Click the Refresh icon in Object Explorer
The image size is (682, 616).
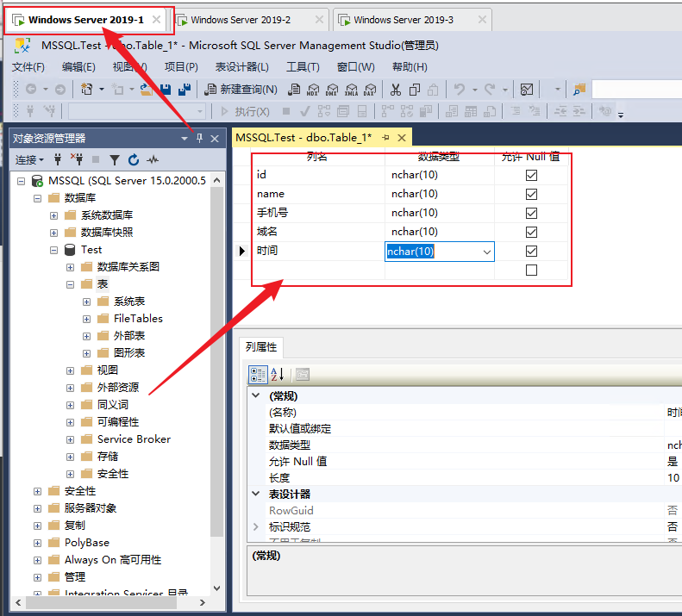point(134,160)
